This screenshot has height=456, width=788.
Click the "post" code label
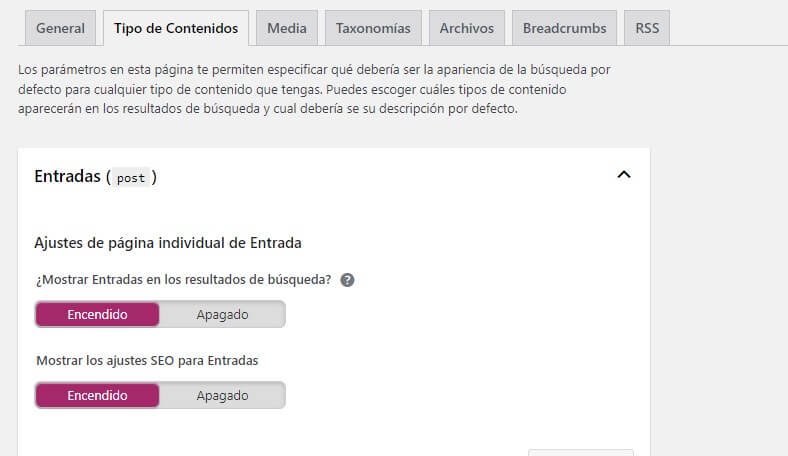click(x=131, y=178)
